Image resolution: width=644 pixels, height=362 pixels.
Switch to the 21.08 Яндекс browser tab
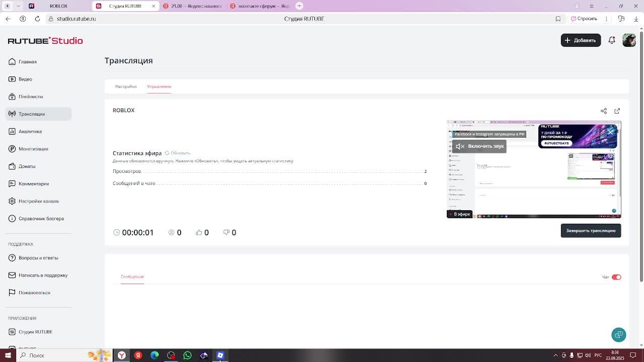point(193,6)
